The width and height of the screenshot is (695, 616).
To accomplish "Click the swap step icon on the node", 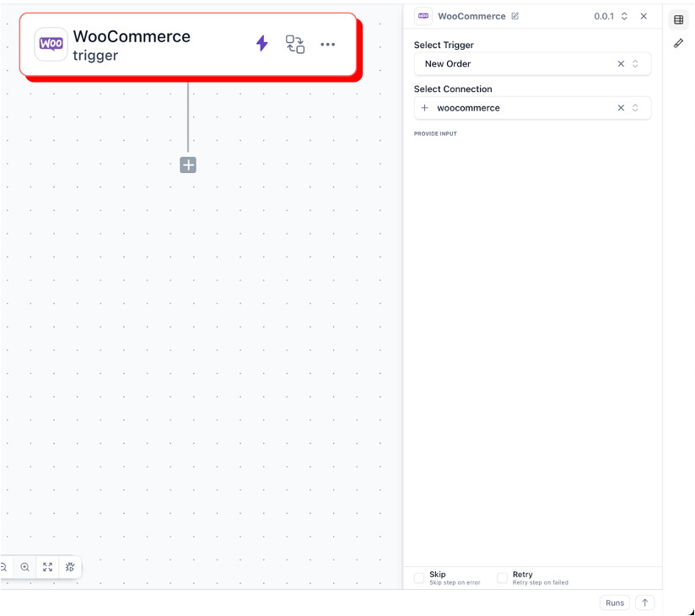I will point(295,44).
